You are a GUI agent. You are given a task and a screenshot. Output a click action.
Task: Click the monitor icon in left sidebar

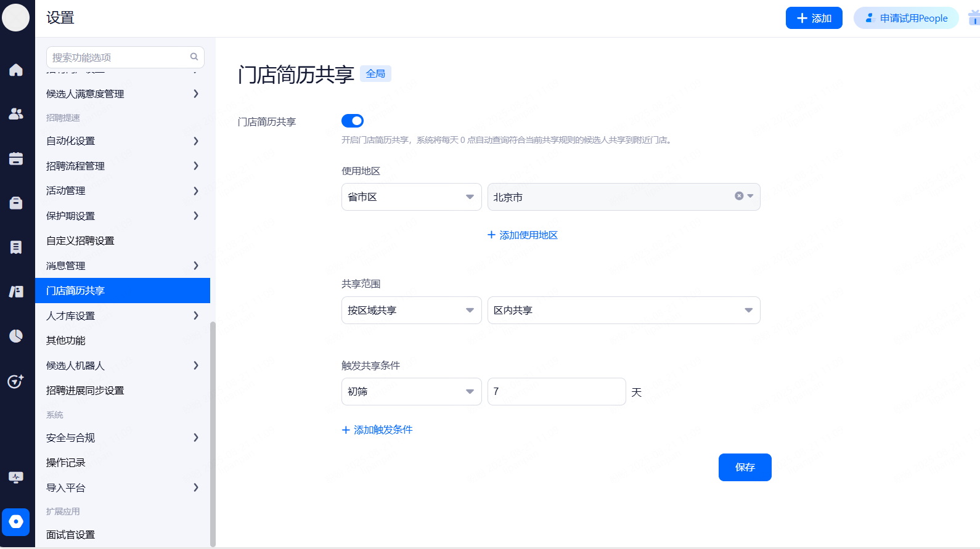[16, 478]
